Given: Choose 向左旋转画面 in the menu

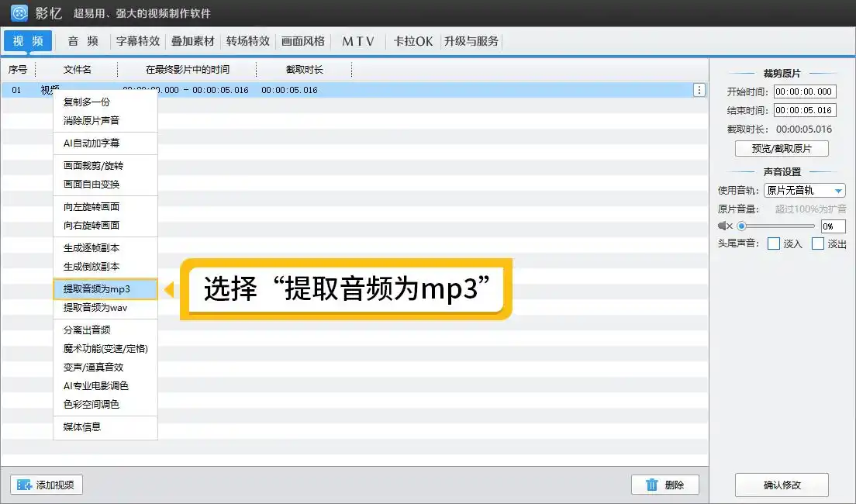Looking at the screenshot, I should click(105, 206).
